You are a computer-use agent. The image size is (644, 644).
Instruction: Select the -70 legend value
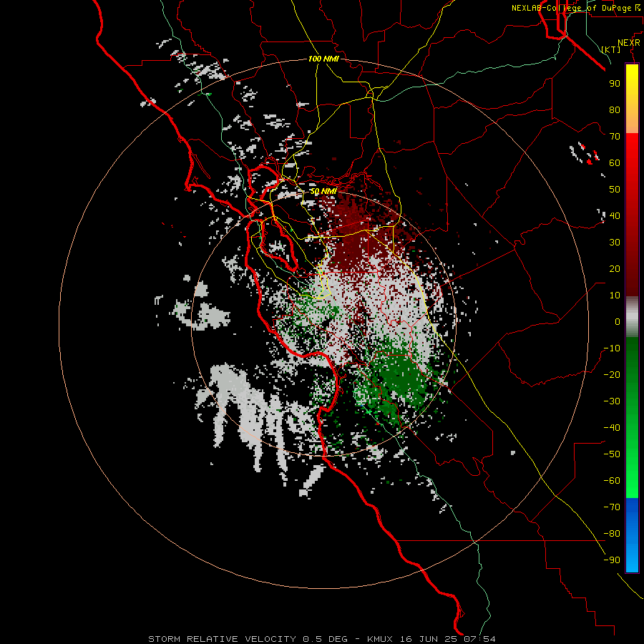pos(612,507)
